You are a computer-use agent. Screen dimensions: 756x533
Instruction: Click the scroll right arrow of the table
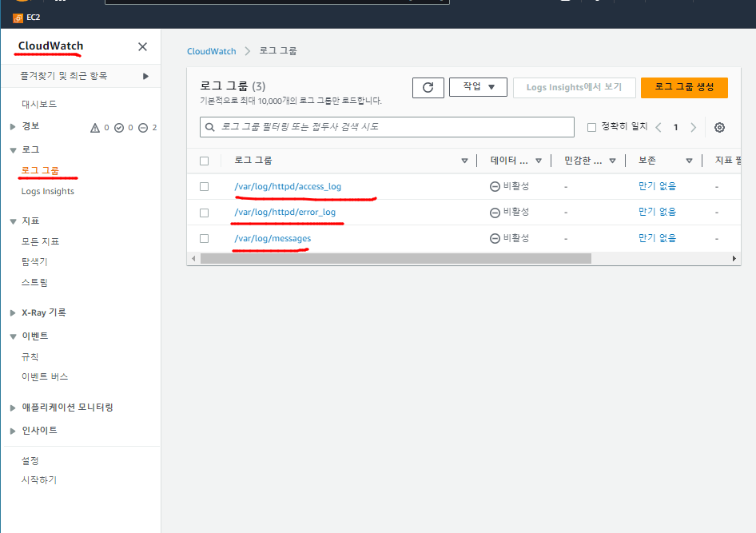click(734, 258)
